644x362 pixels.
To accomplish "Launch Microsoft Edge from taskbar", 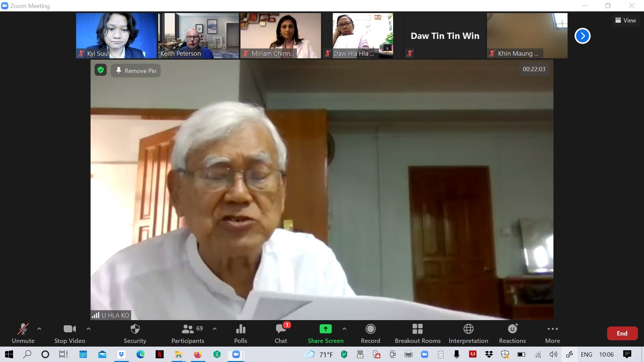I will [x=141, y=354].
